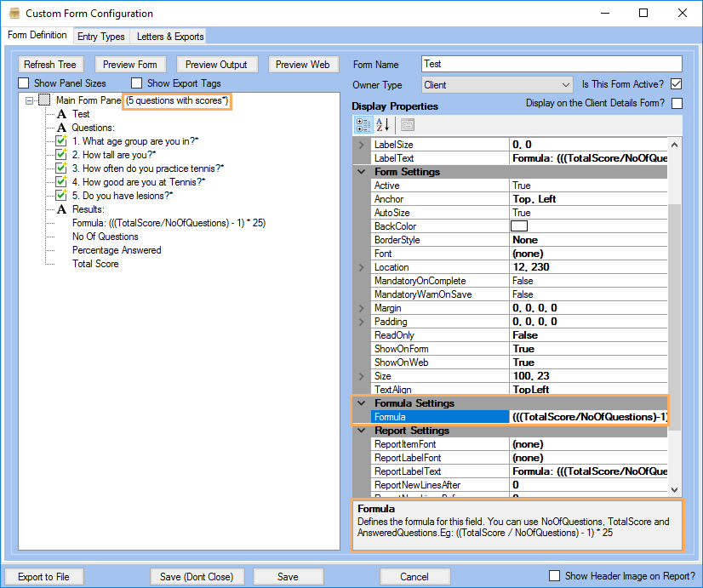Expand the LabelSize property
The image size is (703, 588).
362,145
